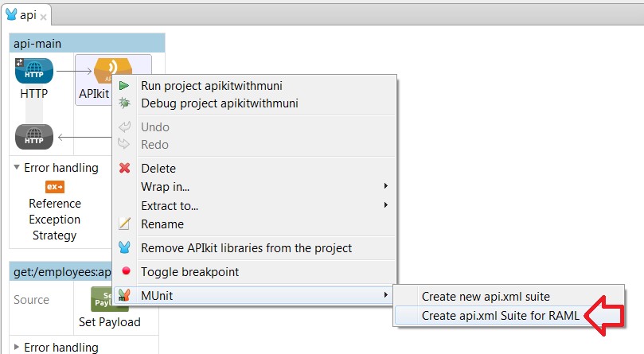Viewport: 644px width, 354px height.
Task: Select the api-main flow title bar
Action: pyautogui.click(x=87, y=44)
